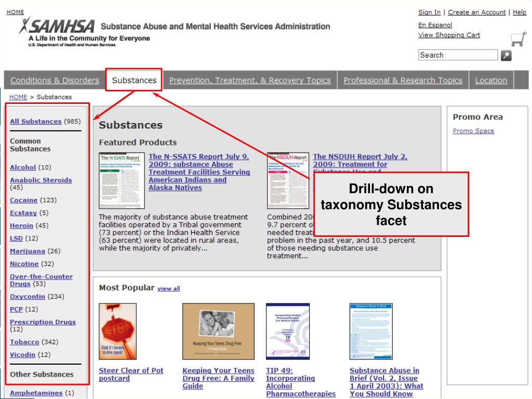Filter by Over-the-Counter Drugs

[x=41, y=280]
